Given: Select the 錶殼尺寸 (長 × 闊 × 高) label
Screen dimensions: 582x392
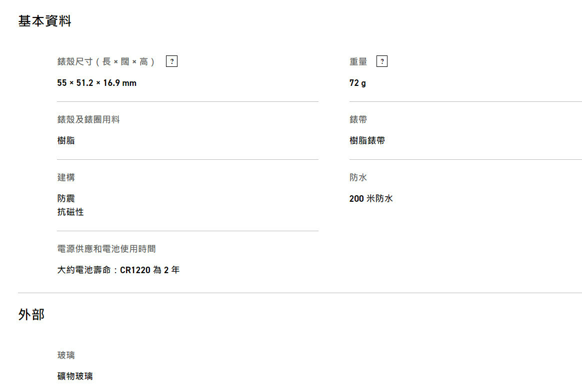Looking at the screenshot, I should click(106, 62).
